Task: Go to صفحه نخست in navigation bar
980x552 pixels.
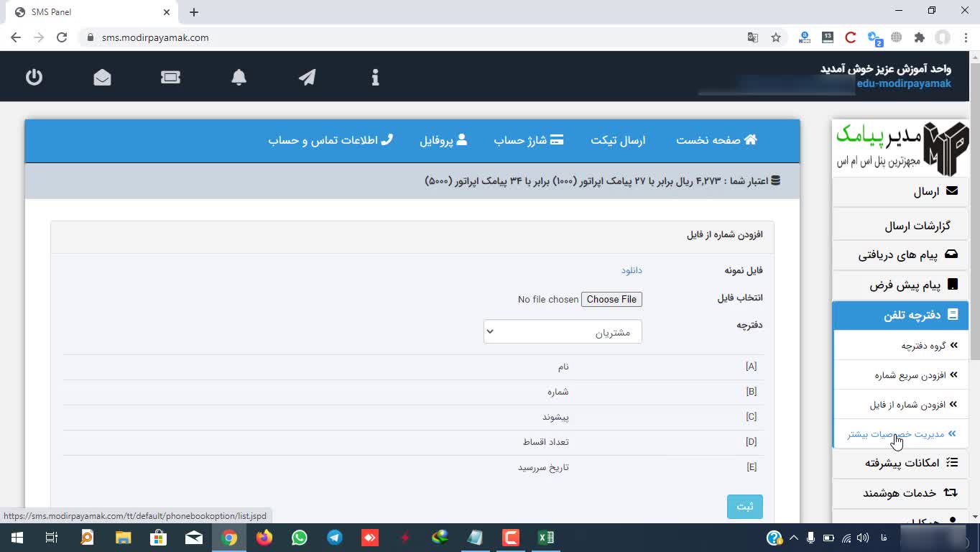Action: pos(716,140)
